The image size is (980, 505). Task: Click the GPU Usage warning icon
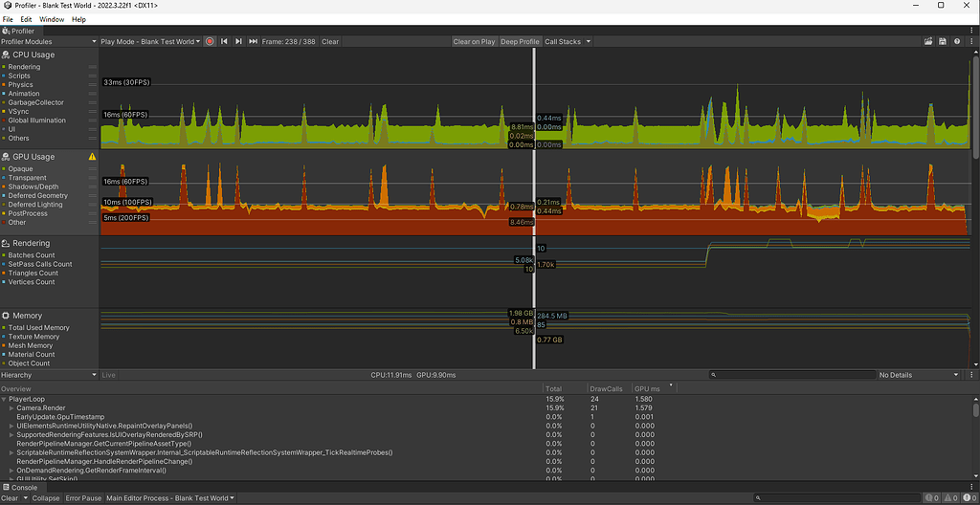93,157
